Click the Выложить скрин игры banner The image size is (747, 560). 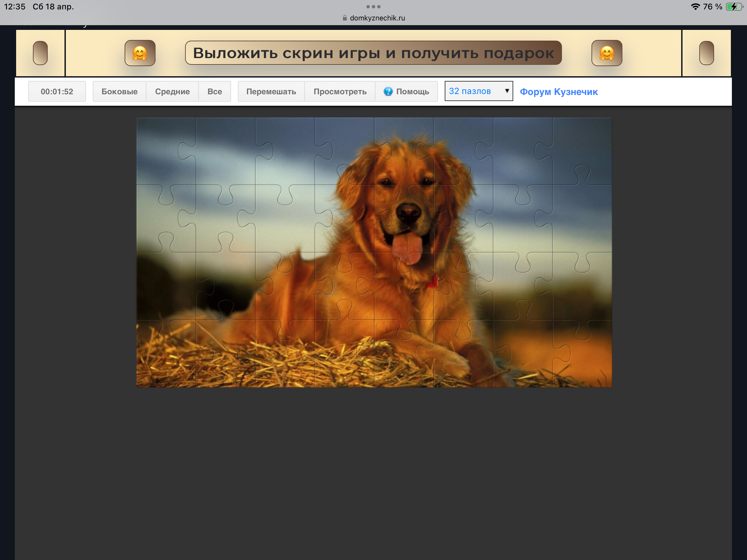373,53
